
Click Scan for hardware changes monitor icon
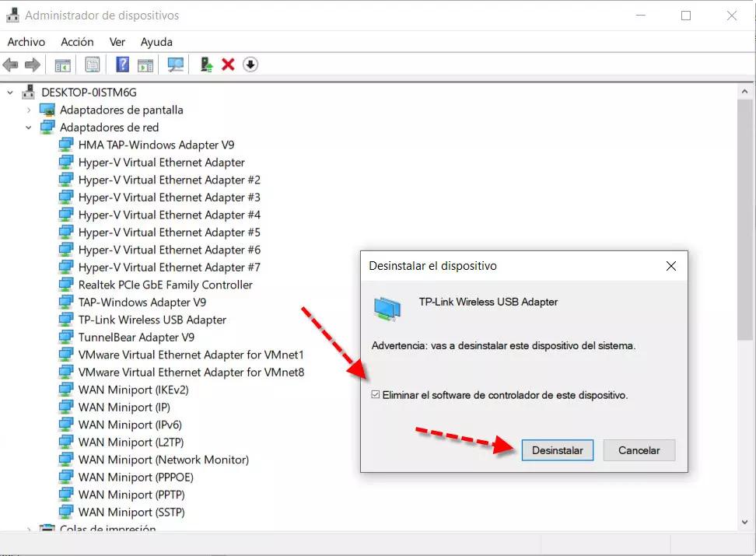pyautogui.click(x=176, y=65)
